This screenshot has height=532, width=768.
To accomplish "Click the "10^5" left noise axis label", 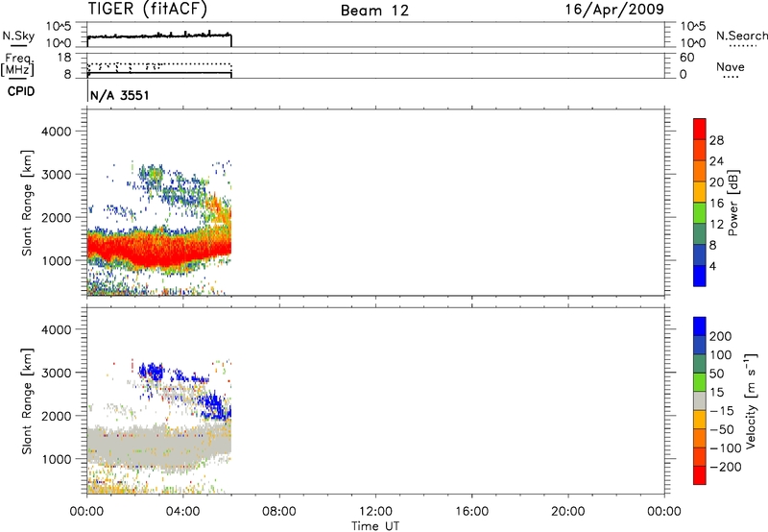I will pyautogui.click(x=59, y=27).
